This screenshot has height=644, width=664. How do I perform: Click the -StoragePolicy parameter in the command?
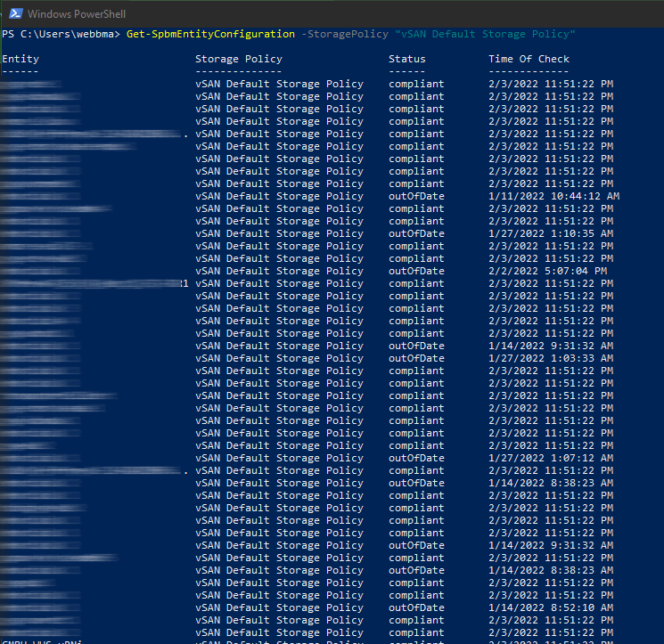(x=345, y=34)
